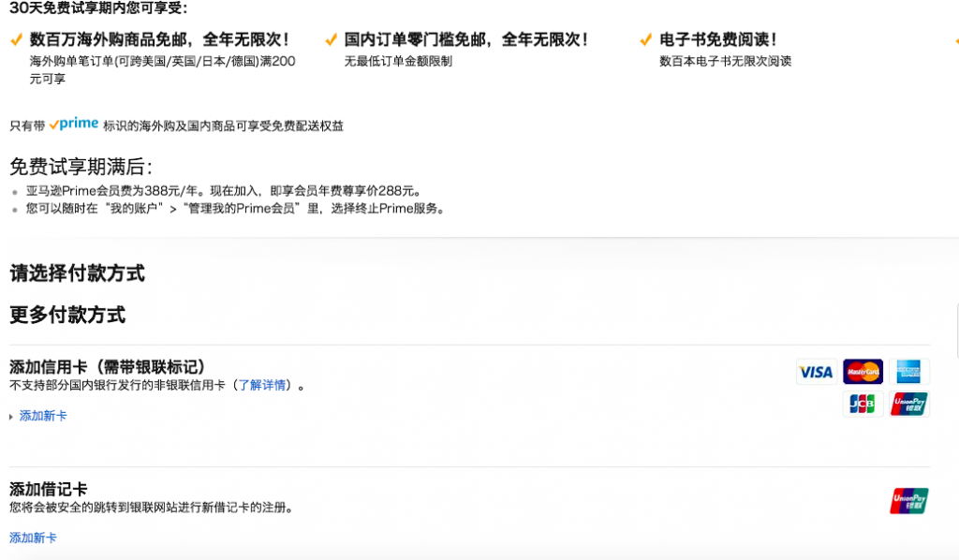Click checkmark beside 电子书免费阅读
This screenshot has height=560, width=959.
click(646, 40)
